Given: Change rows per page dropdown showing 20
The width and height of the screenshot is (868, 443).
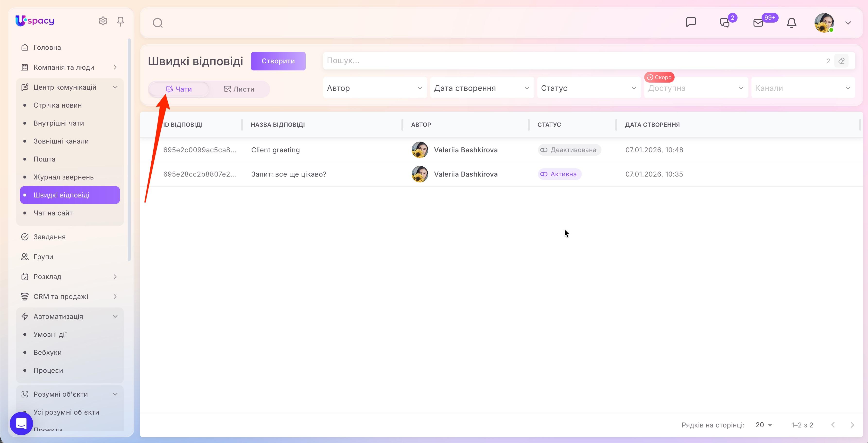Looking at the screenshot, I should 764,425.
